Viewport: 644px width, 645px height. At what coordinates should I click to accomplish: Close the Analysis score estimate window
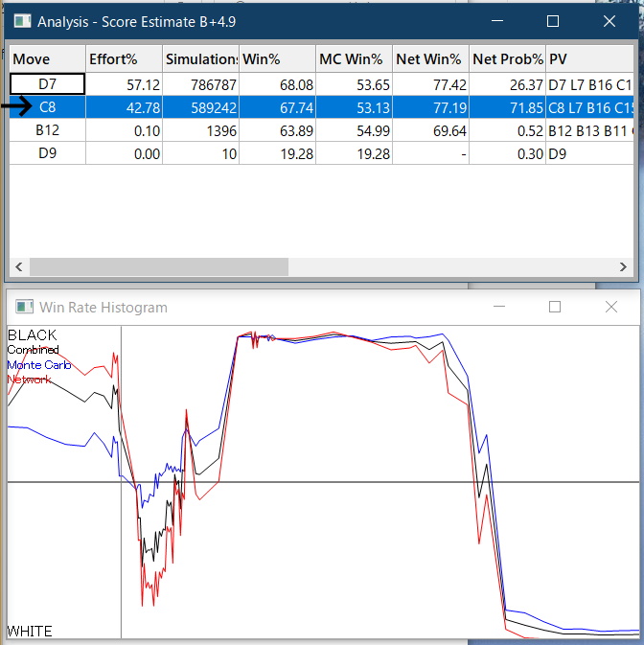tap(609, 21)
